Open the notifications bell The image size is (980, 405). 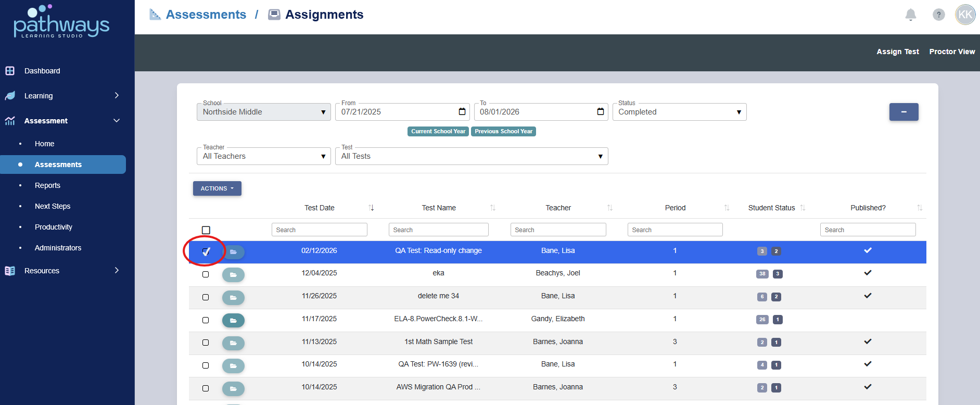(910, 15)
